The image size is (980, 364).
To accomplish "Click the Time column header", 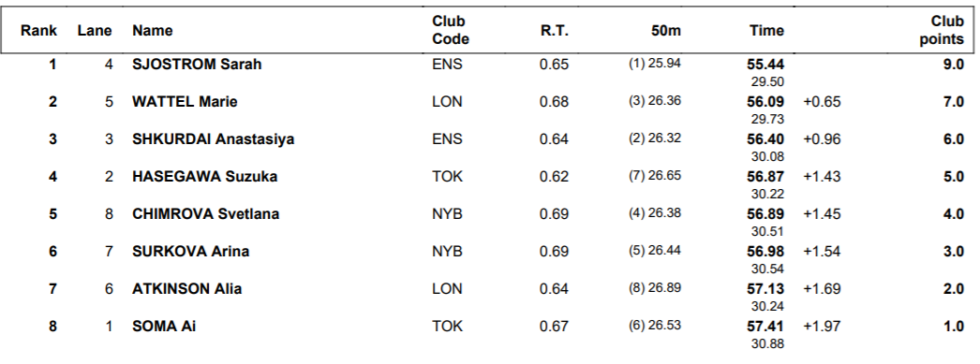I will pos(767,30).
